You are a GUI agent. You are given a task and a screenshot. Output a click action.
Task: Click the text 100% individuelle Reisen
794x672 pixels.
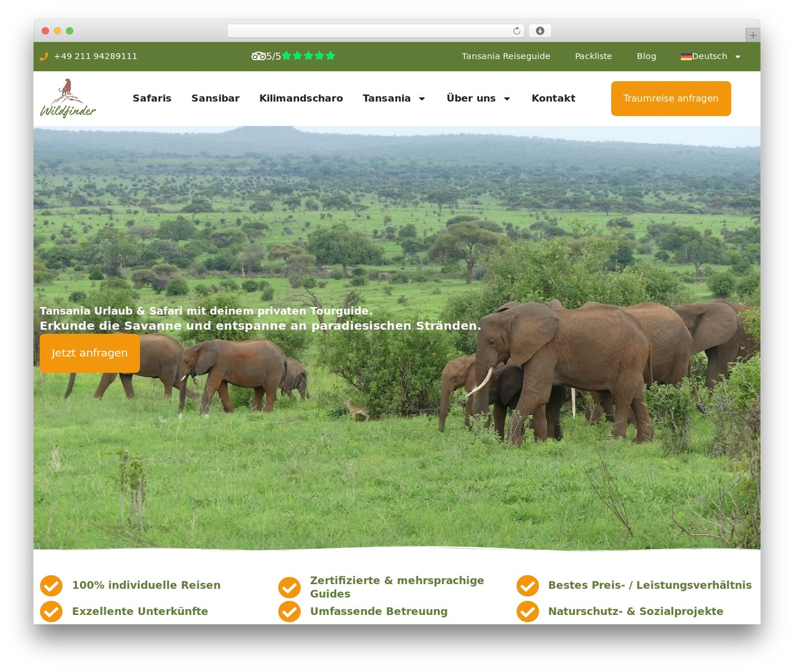click(x=146, y=585)
